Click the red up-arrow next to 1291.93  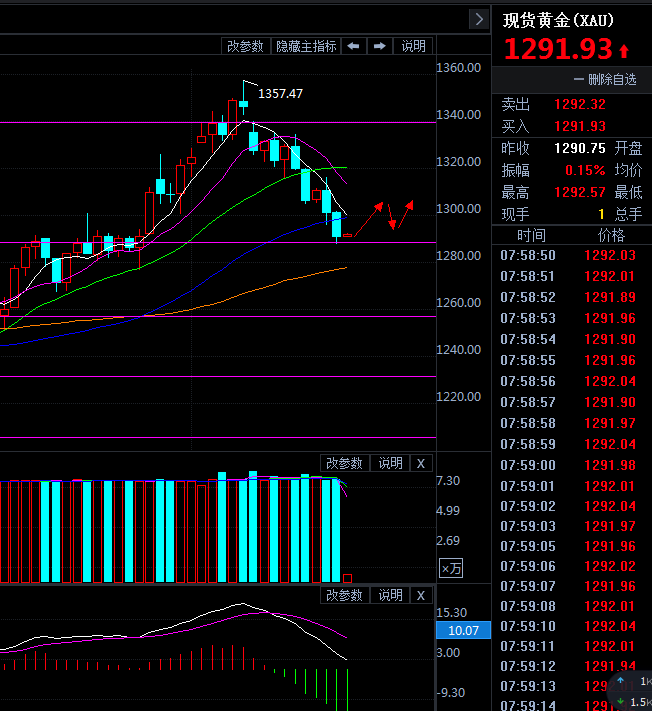[x=624, y=50]
